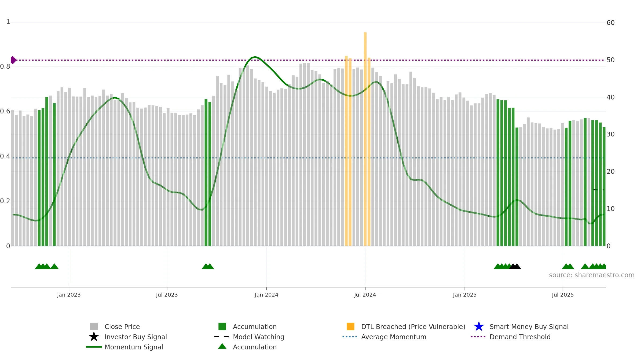
Task: Toggle the Demand Threshold legend label
Action: (520, 337)
